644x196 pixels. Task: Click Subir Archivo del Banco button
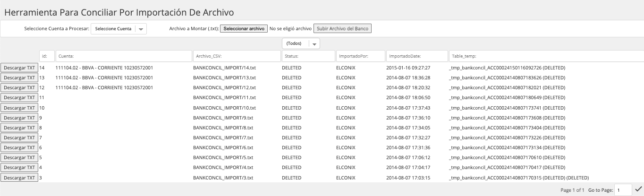[x=343, y=29]
